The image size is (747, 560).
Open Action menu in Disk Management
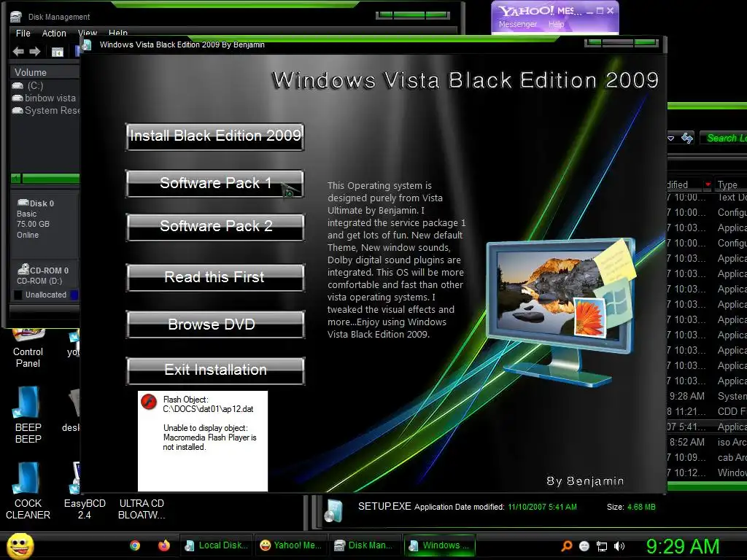(54, 33)
